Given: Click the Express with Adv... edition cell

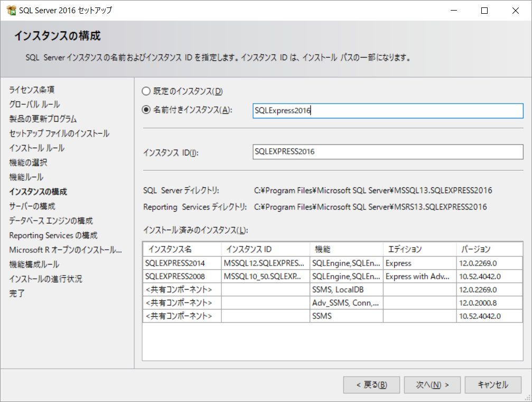Looking at the screenshot, I should coord(420,276).
